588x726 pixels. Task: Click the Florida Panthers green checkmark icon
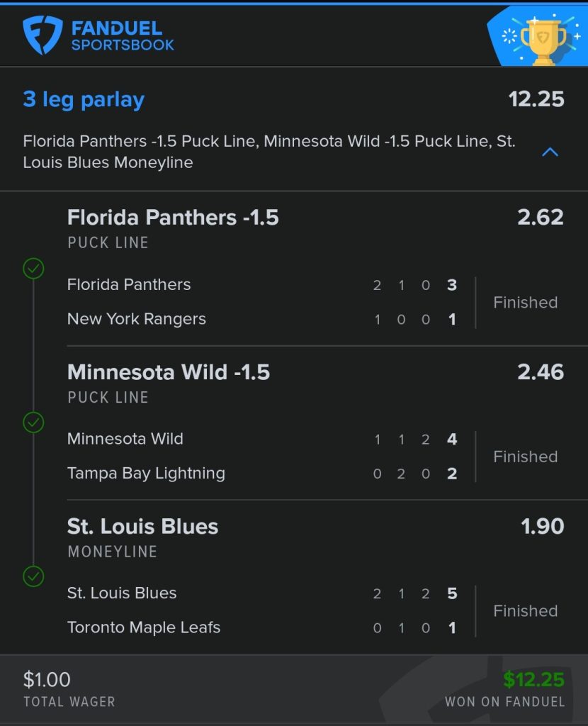(33, 268)
